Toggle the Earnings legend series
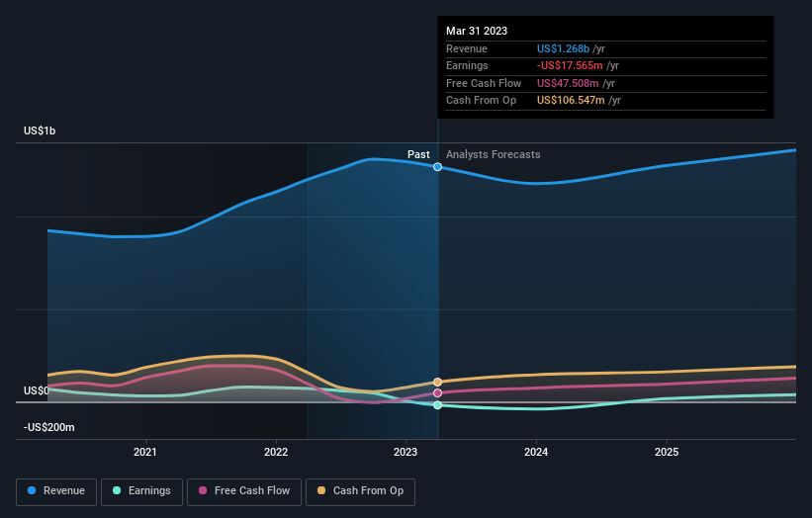The image size is (812, 518). coord(141,491)
